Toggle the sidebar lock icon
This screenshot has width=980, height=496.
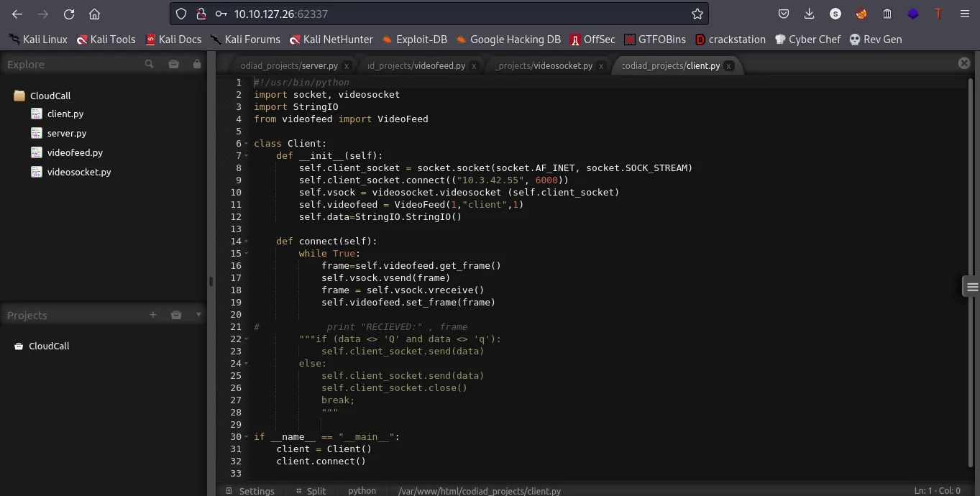pos(197,64)
